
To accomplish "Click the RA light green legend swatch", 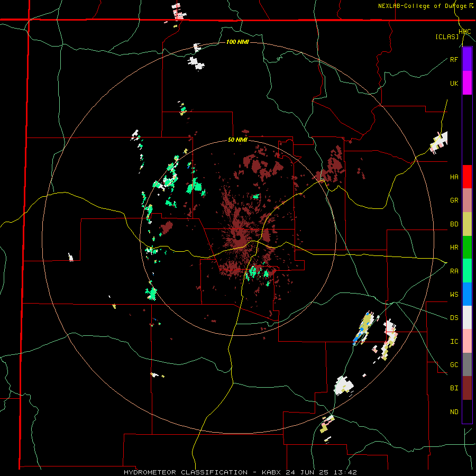I will click(x=467, y=270).
